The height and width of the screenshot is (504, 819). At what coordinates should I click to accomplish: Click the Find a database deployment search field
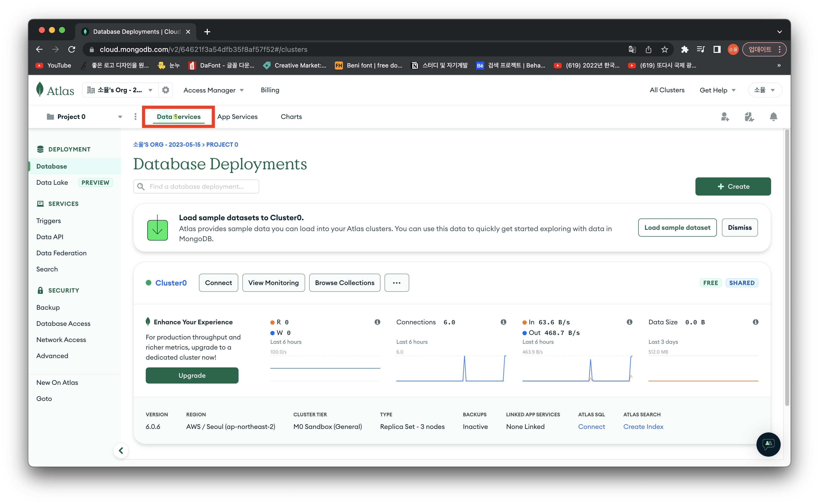point(196,186)
